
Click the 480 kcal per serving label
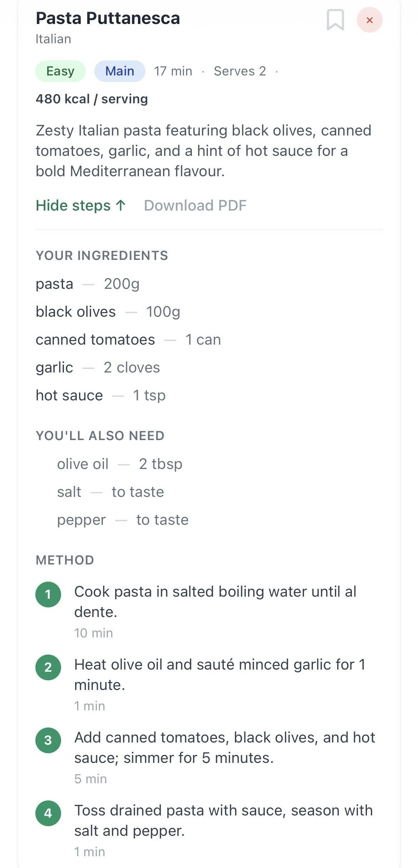coord(92,99)
